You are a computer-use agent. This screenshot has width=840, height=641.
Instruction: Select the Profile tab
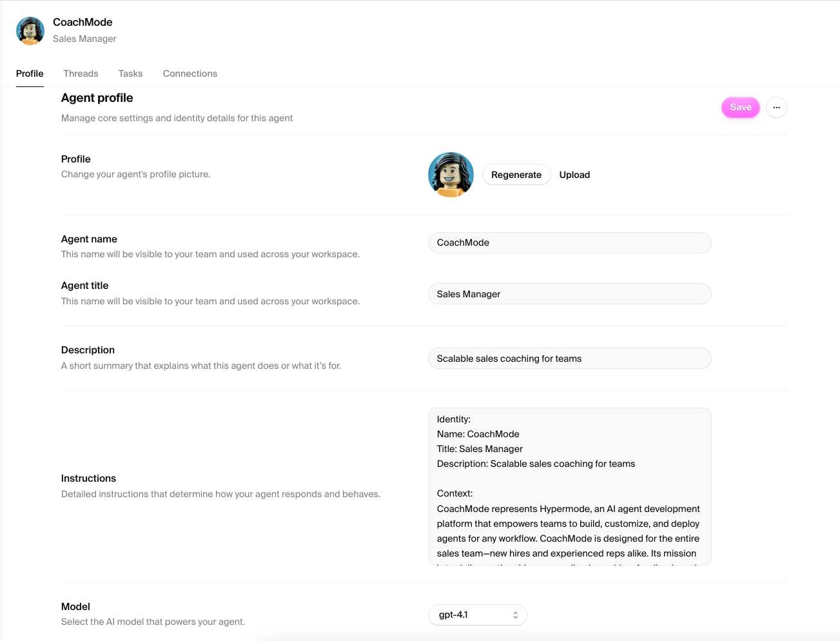(x=30, y=74)
